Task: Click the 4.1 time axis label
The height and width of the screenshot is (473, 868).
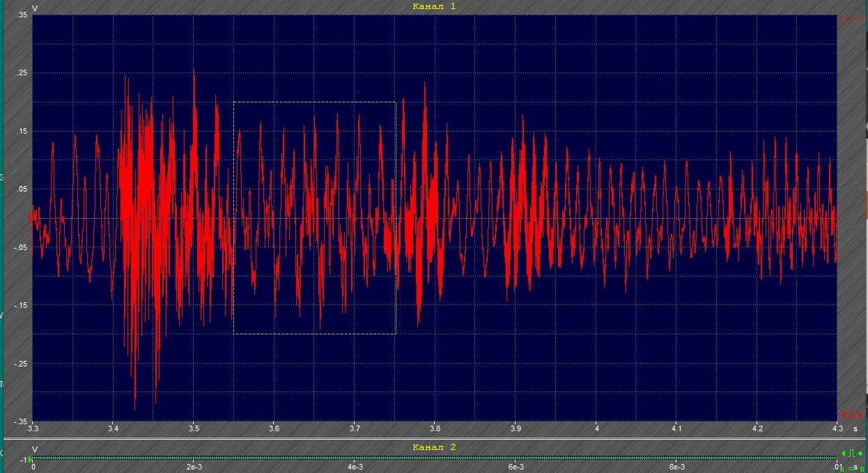Action: click(676, 428)
